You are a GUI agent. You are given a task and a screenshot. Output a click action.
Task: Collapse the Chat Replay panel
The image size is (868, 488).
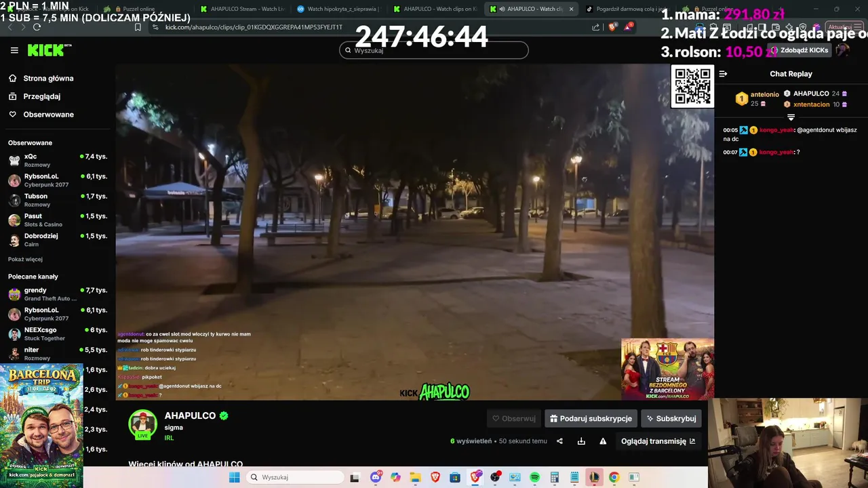pyautogui.click(x=723, y=74)
